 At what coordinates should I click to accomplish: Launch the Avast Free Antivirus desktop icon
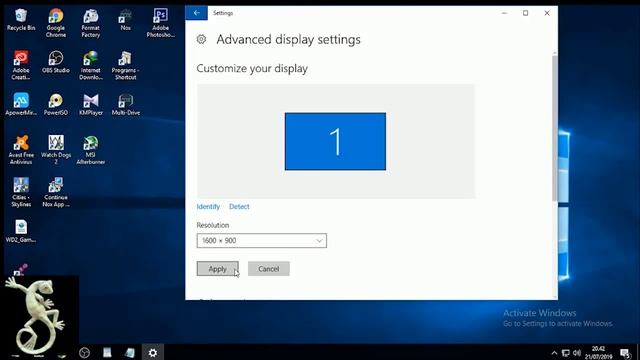coord(21,150)
